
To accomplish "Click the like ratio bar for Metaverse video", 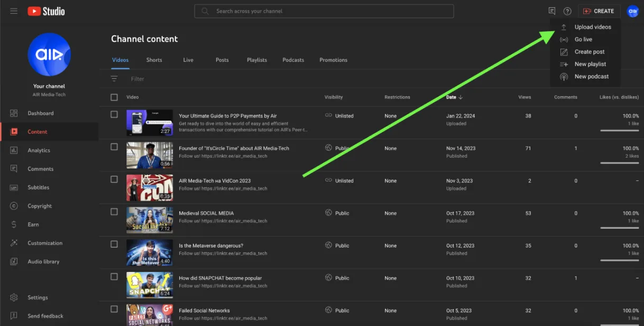I will [x=620, y=260].
